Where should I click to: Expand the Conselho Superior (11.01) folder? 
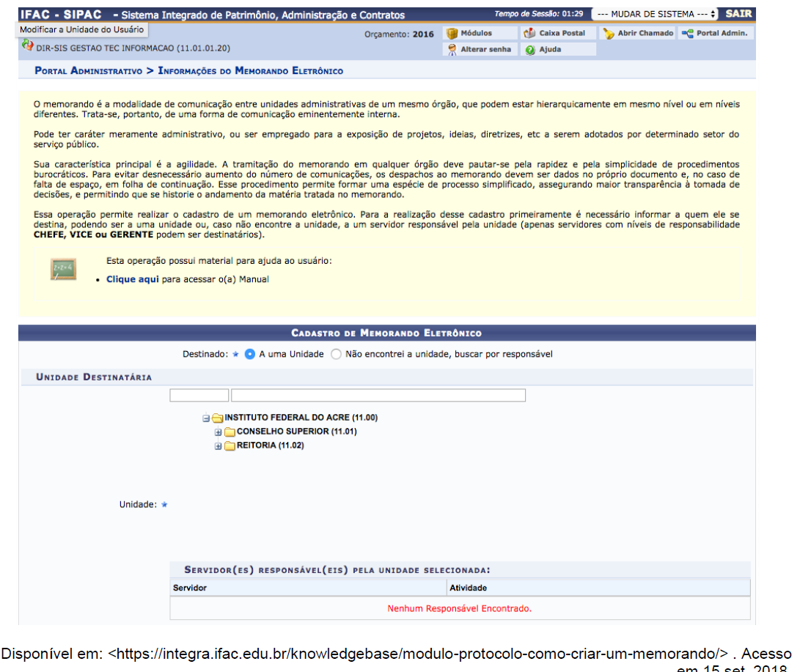(218, 432)
